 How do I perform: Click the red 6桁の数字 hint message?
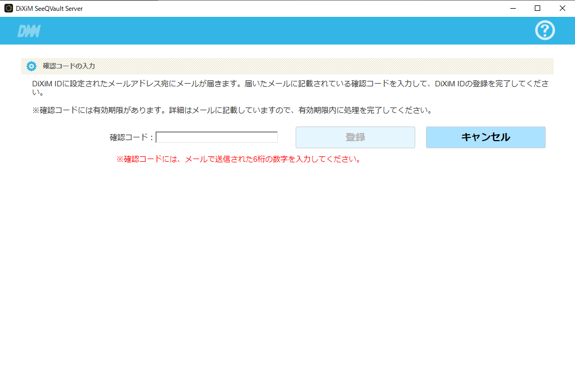(x=239, y=160)
